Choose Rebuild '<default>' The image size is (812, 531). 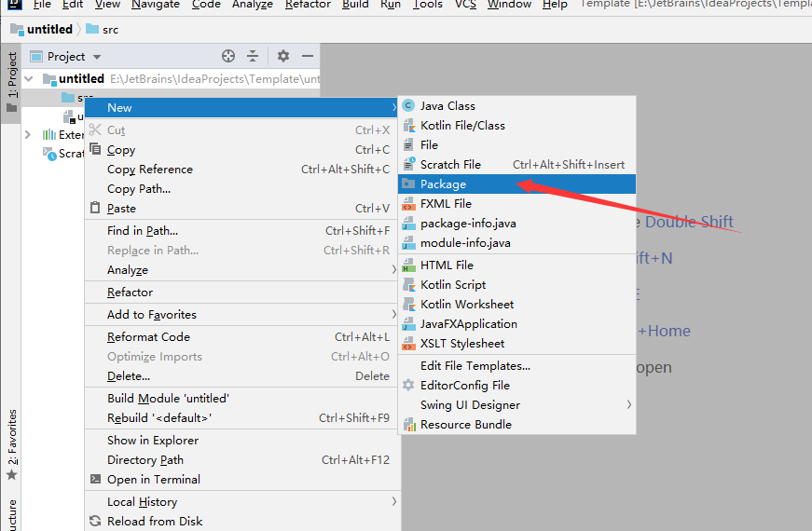pyautogui.click(x=243, y=418)
